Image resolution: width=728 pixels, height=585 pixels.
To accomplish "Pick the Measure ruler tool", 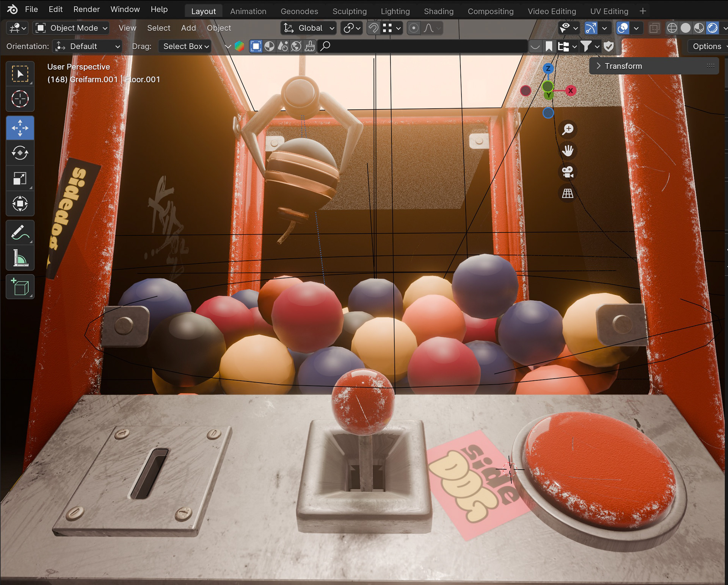I will tap(20, 258).
